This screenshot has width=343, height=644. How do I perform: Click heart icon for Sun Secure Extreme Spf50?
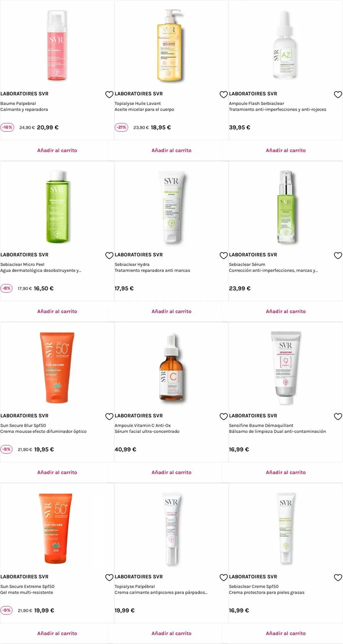coord(109,578)
